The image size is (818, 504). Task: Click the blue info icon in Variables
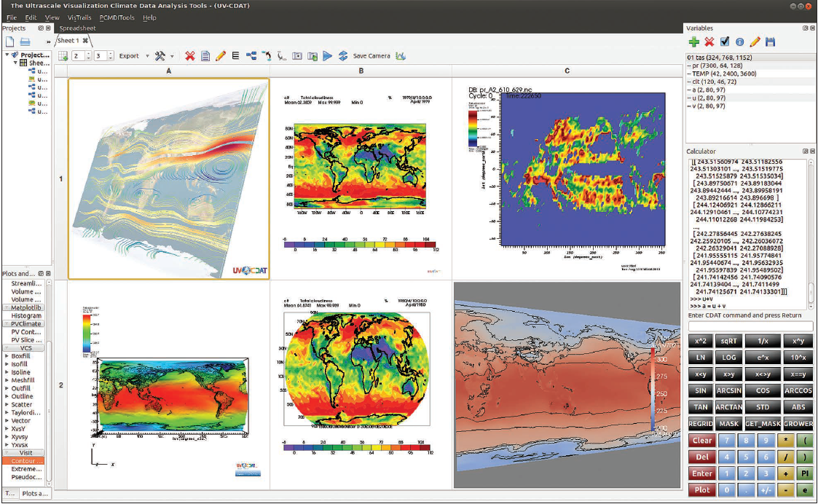(740, 42)
